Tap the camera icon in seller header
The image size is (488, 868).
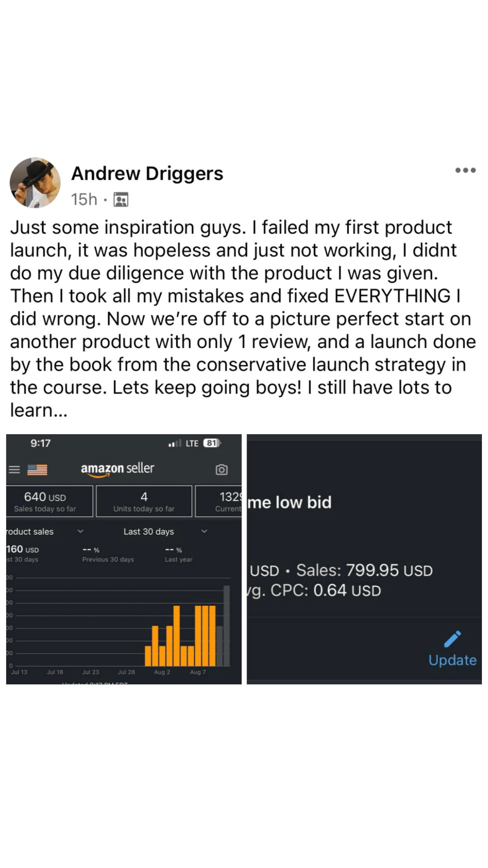(x=221, y=469)
